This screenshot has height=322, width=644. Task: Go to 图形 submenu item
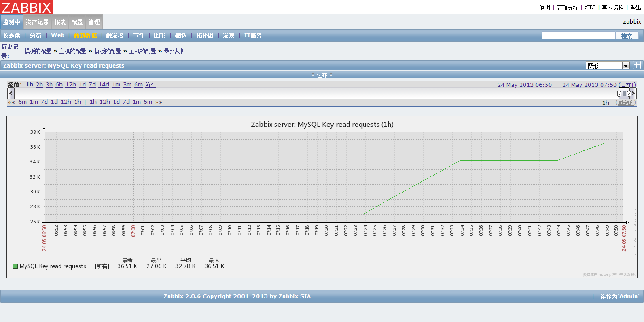[160, 35]
